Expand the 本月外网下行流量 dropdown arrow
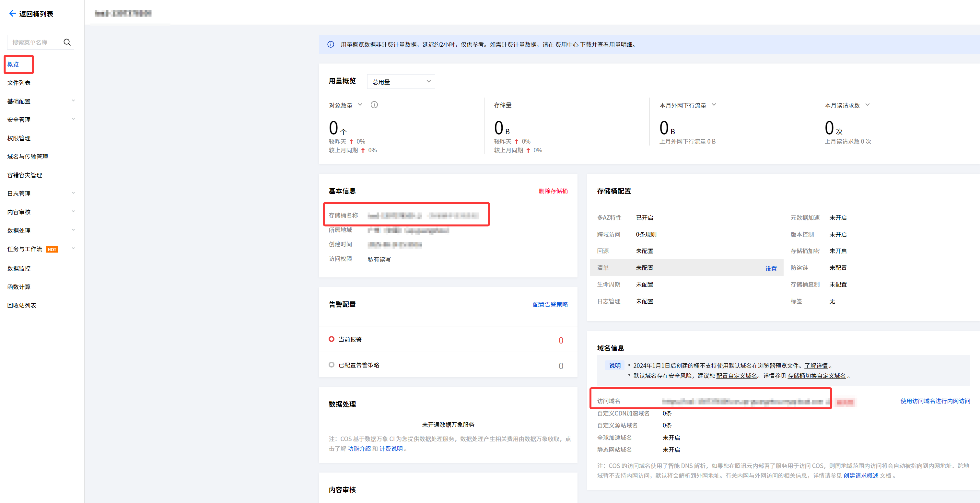980x503 pixels. [714, 105]
